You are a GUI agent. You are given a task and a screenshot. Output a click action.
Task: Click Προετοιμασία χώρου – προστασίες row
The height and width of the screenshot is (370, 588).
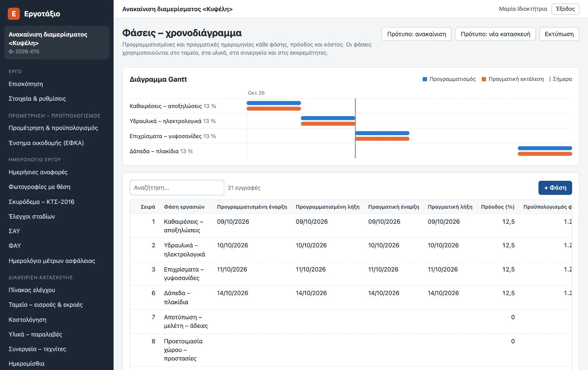pyautogui.click(x=351, y=350)
